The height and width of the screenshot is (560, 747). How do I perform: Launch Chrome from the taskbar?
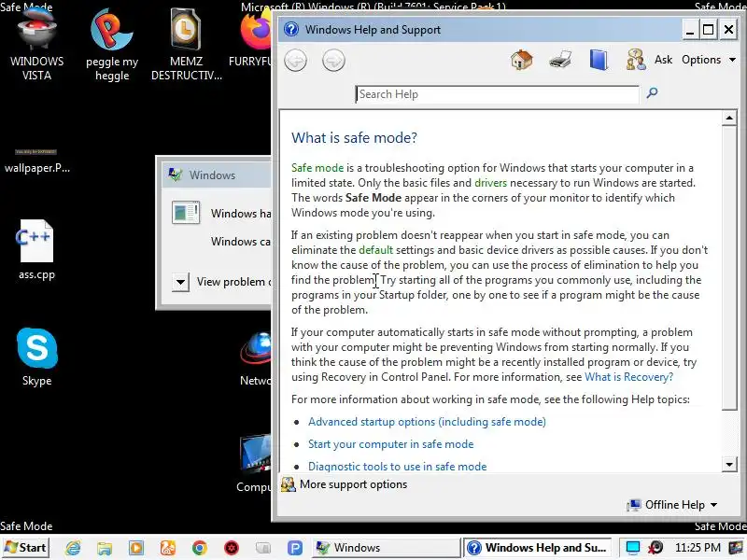point(200,548)
